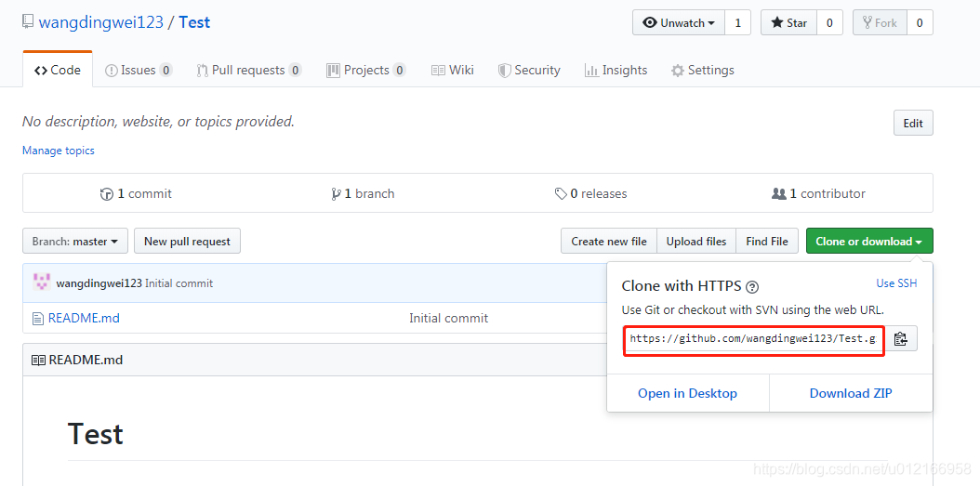The width and height of the screenshot is (980, 486).
Task: Click Open in Desktop
Action: pyautogui.click(x=687, y=393)
